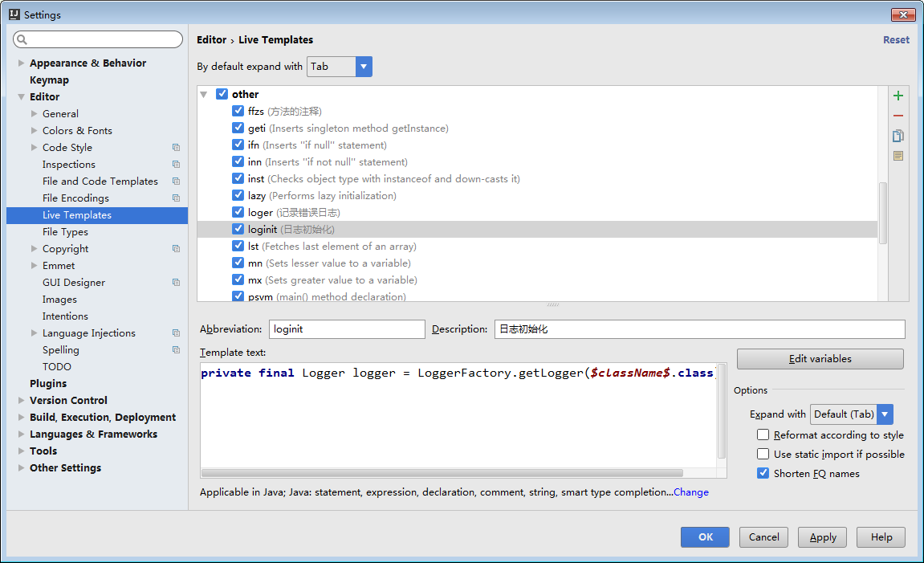Open the Plugins settings page

tap(48, 384)
